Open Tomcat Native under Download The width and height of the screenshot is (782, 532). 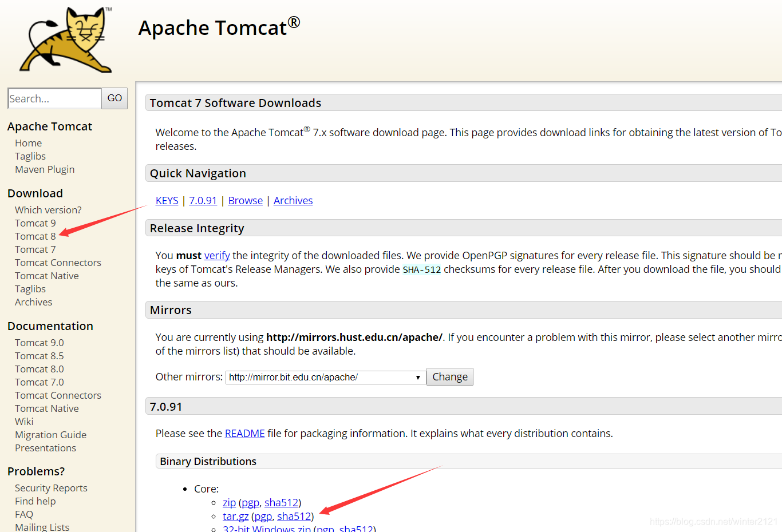(x=47, y=276)
